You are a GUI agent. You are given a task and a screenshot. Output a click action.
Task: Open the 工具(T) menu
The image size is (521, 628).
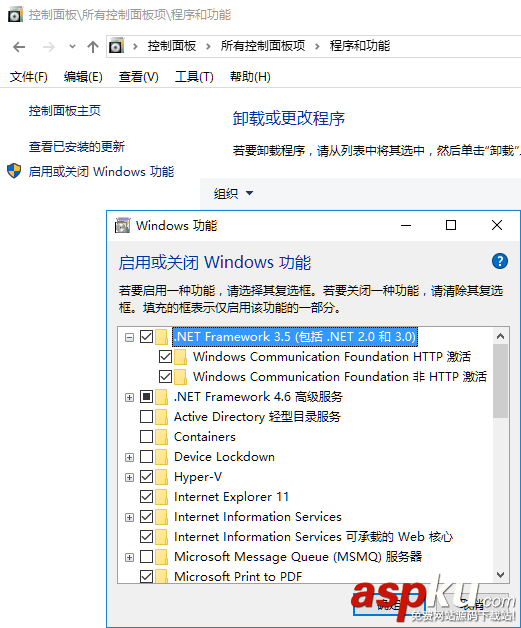(194, 76)
